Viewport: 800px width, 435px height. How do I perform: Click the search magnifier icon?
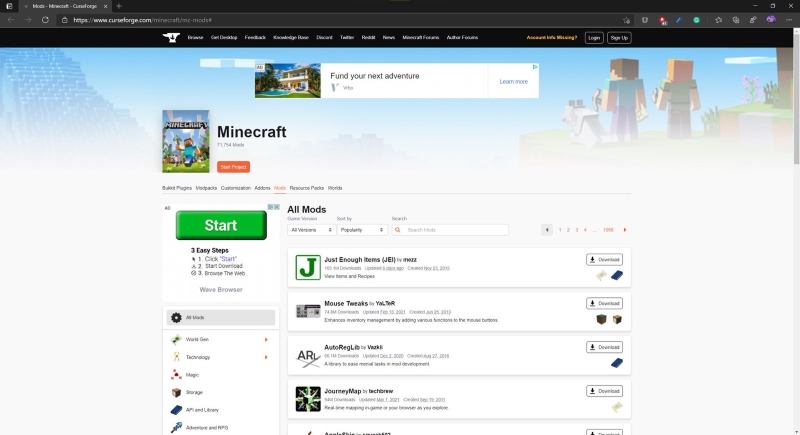398,230
